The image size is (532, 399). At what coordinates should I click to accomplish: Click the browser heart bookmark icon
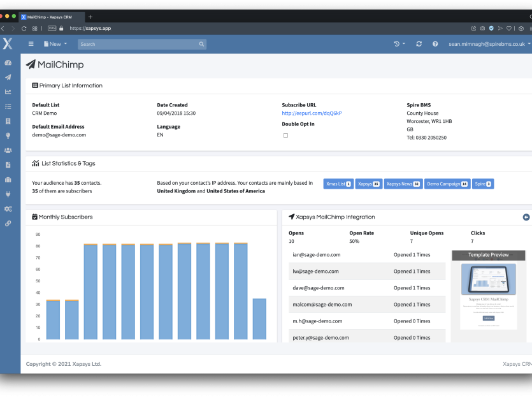tap(509, 29)
